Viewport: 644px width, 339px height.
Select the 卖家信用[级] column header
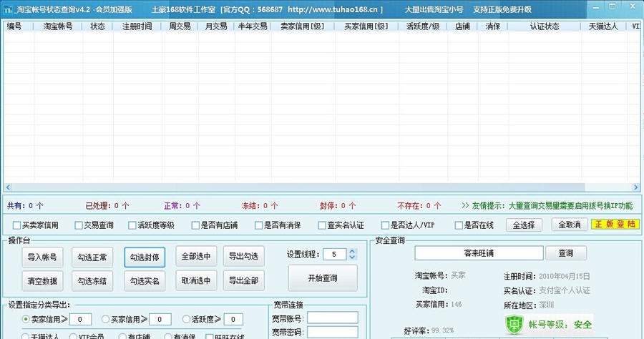(303, 26)
